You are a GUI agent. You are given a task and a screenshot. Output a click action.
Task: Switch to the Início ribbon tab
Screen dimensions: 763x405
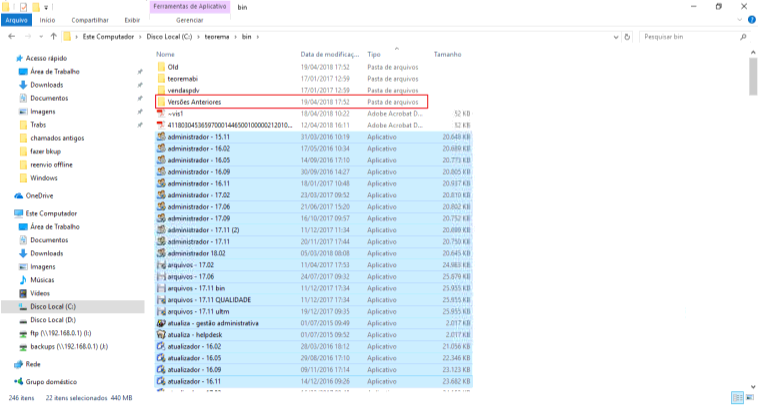[47, 20]
